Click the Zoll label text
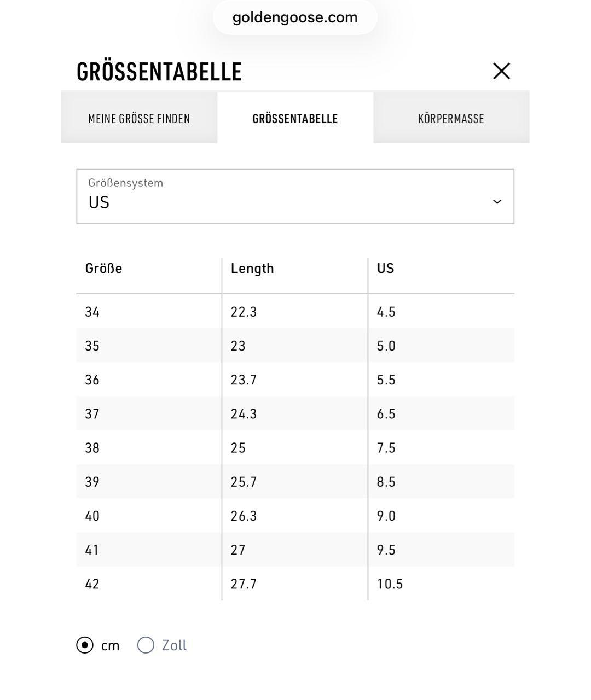This screenshot has width=591, height=700. [x=174, y=645]
